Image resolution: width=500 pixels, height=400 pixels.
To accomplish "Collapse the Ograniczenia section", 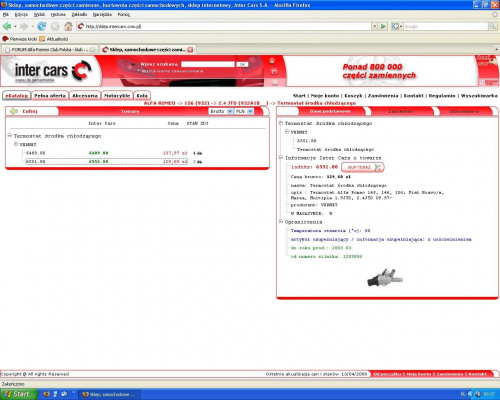I will click(x=281, y=221).
